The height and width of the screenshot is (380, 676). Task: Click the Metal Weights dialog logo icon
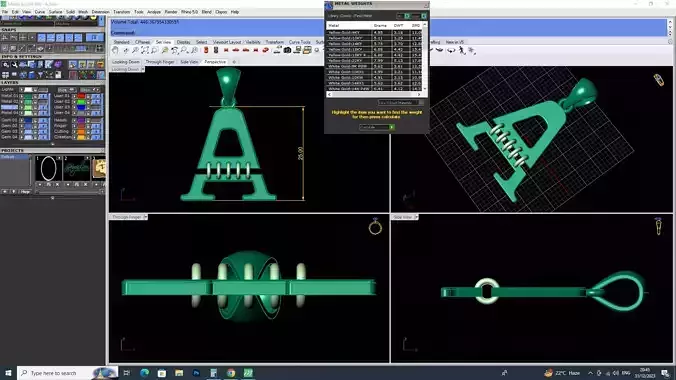coord(329,5)
